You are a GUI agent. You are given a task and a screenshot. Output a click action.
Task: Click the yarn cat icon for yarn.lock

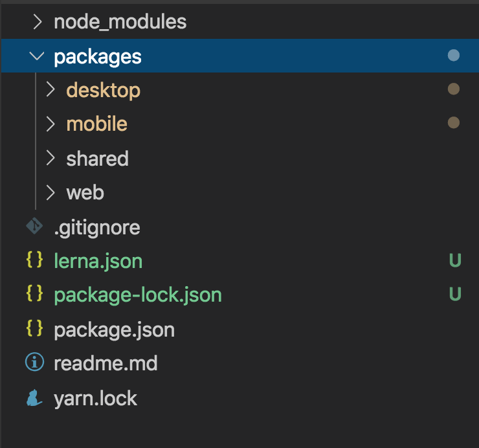point(34,398)
